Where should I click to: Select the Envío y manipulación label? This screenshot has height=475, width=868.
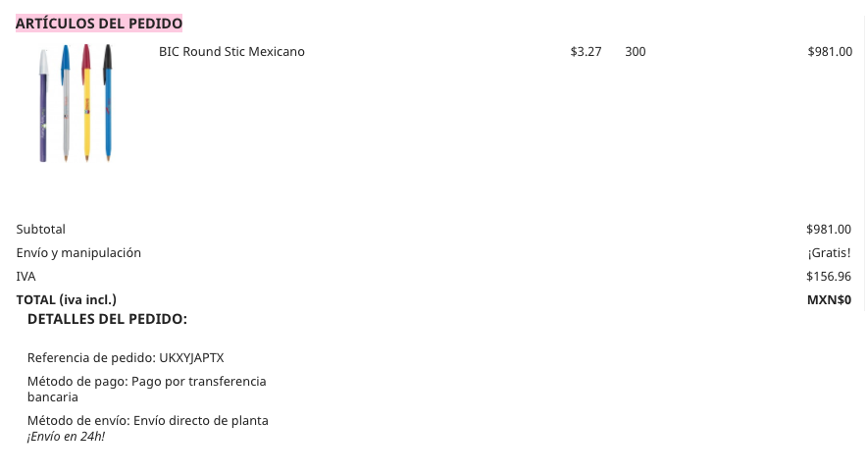(78, 253)
